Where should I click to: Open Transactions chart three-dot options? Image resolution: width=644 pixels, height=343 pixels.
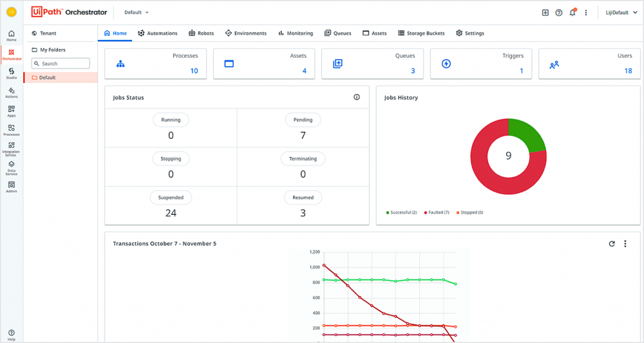tap(625, 244)
